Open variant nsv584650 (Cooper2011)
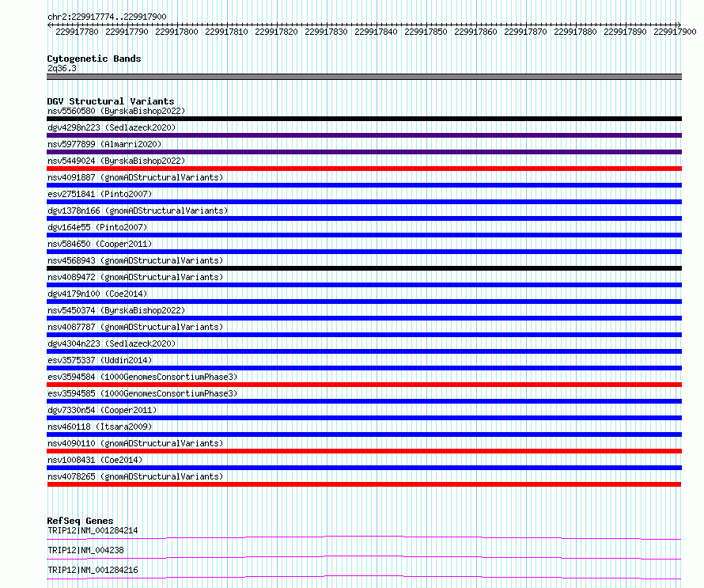This screenshot has width=704, height=588. (x=100, y=244)
